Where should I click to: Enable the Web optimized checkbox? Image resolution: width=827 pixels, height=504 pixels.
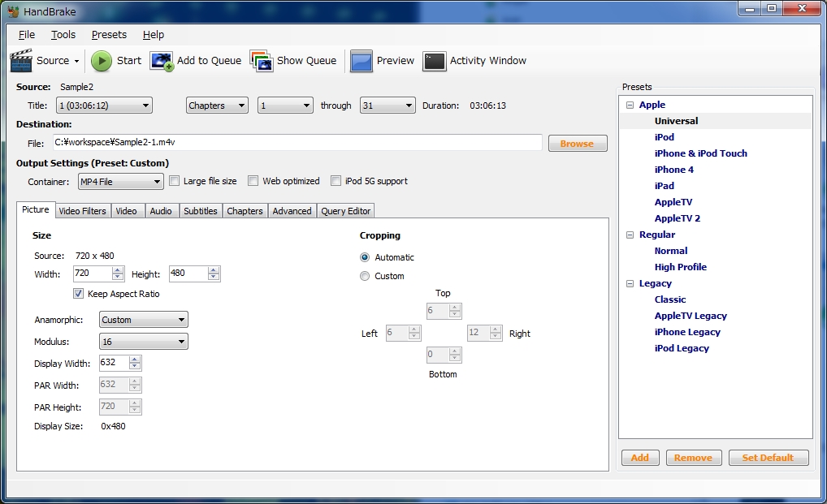click(253, 181)
